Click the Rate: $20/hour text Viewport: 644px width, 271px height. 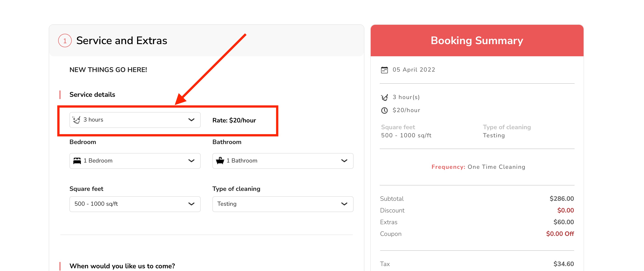pos(234,120)
